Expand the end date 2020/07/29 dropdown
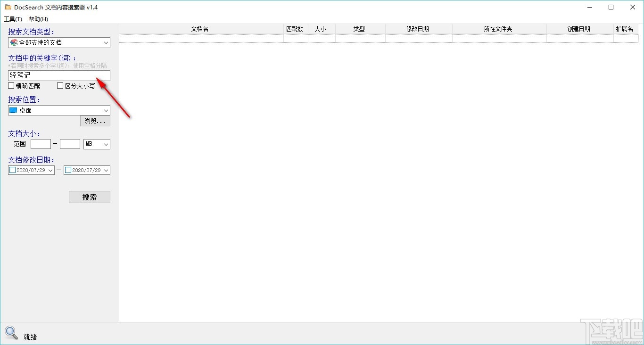 [107, 170]
